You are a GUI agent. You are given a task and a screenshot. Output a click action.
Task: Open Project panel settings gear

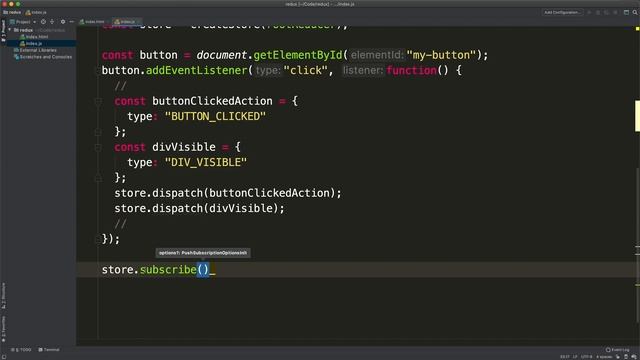click(x=62, y=22)
